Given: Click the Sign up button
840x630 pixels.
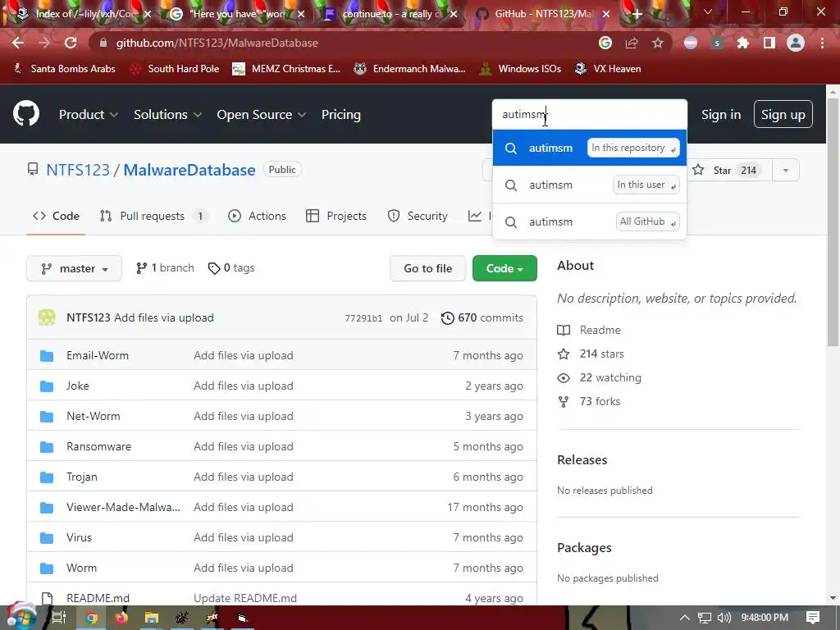Looking at the screenshot, I should 783,115.
